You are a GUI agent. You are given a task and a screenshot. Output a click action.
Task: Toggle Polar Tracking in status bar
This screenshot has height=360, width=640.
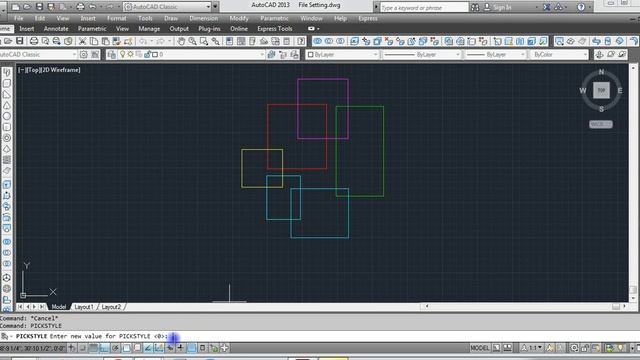click(x=116, y=348)
